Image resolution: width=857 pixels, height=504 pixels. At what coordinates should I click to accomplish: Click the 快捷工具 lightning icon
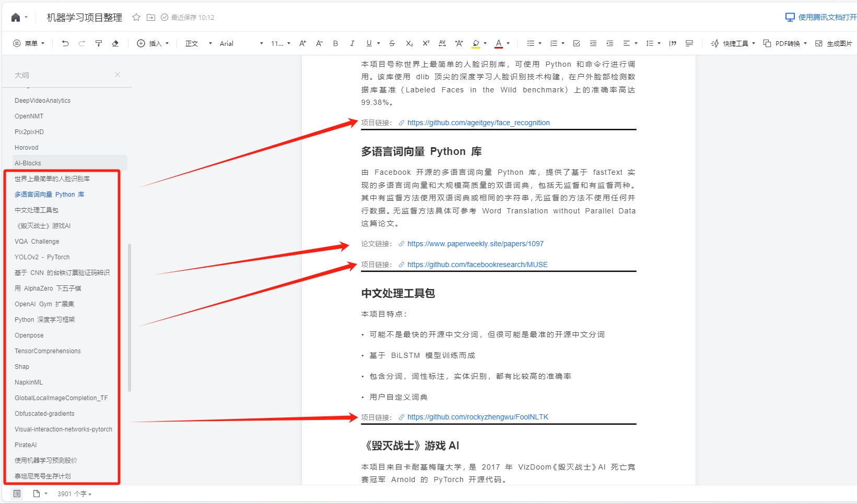point(715,43)
